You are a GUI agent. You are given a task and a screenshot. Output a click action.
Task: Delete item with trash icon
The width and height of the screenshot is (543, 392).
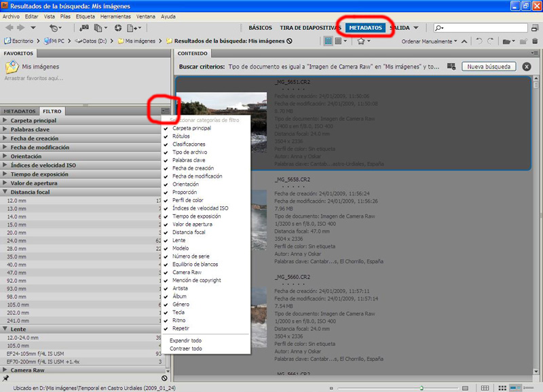point(535,41)
